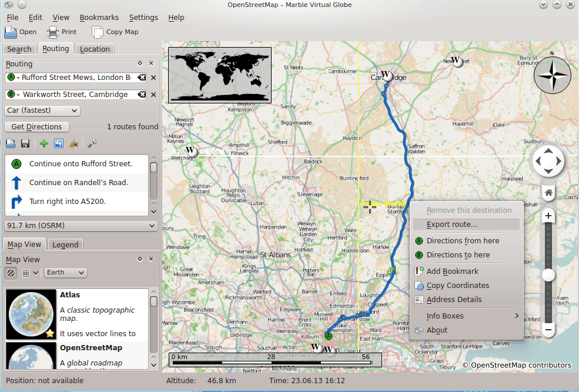Open the Settings menu
The width and height of the screenshot is (579, 392).
pos(143,18)
